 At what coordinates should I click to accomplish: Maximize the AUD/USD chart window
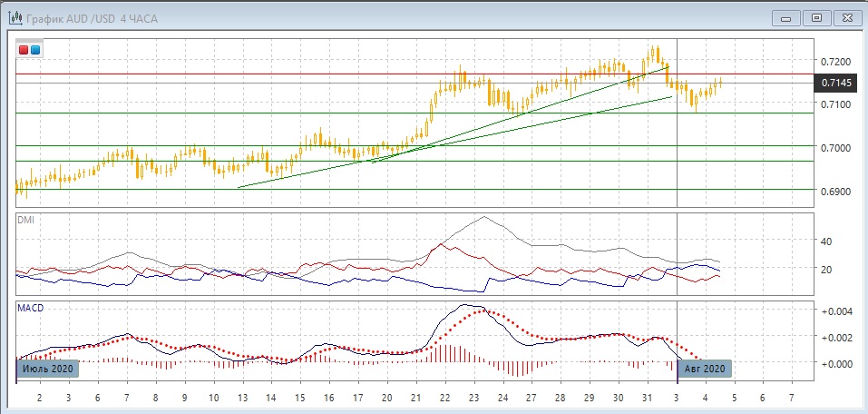point(816,18)
